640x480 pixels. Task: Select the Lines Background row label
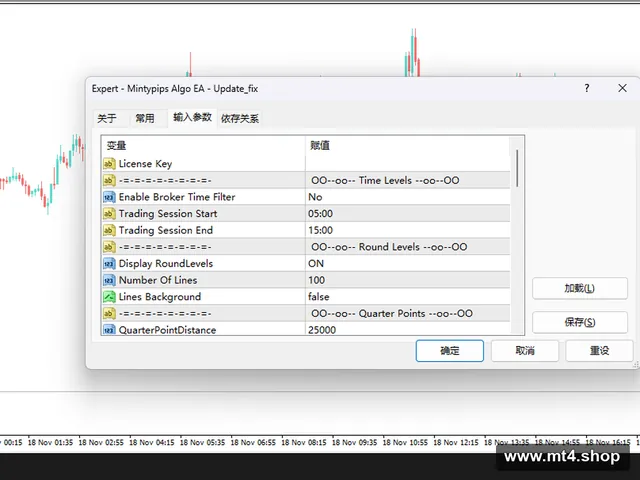pos(160,297)
